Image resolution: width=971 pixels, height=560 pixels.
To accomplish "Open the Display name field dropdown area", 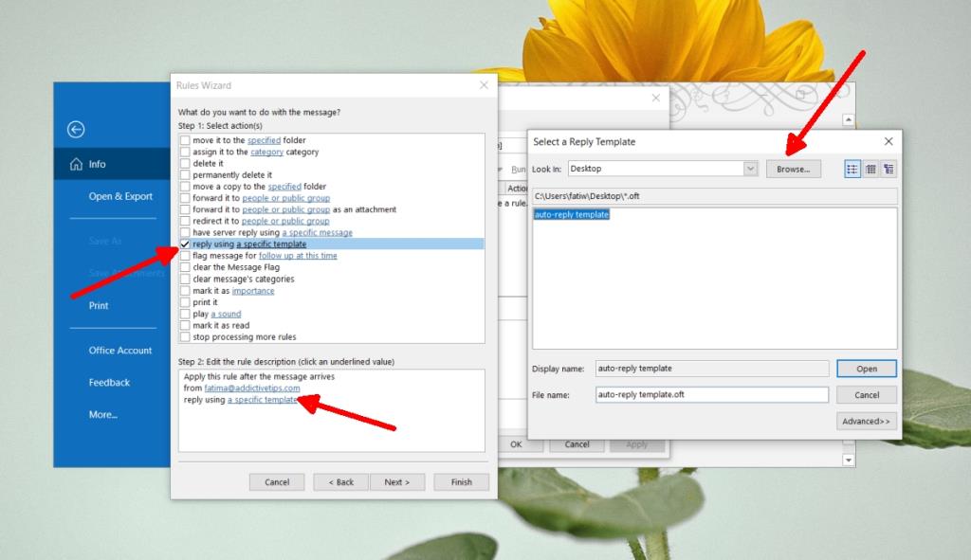I will 711,369.
